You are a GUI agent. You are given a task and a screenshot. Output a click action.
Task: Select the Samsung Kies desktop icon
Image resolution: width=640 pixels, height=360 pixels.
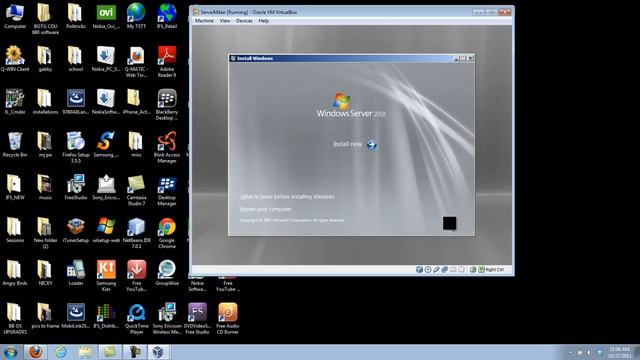point(106,276)
